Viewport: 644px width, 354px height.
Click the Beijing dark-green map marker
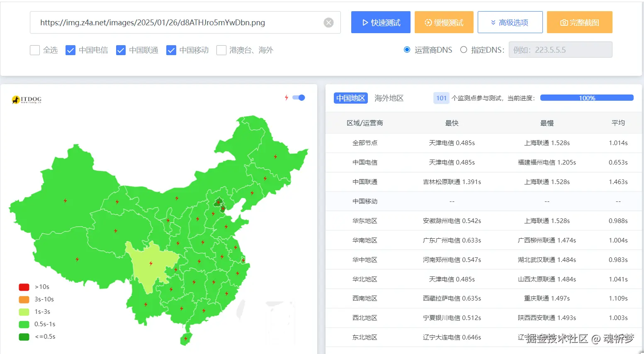tap(218, 202)
